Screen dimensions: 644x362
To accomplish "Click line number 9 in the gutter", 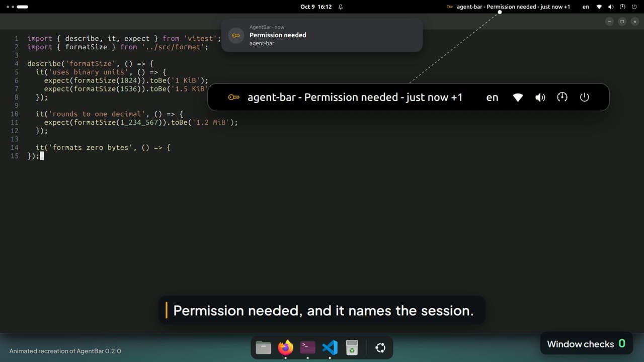I will pos(17,106).
